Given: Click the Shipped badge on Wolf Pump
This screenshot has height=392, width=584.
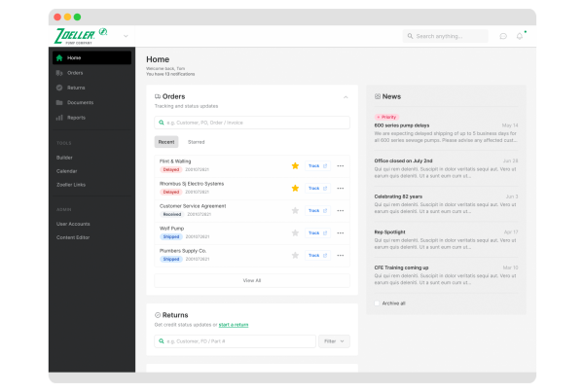Looking at the screenshot, I should click(171, 236).
